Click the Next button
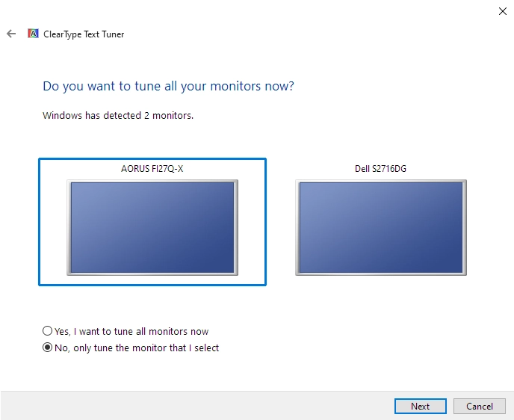The image size is (514, 420). click(x=421, y=407)
